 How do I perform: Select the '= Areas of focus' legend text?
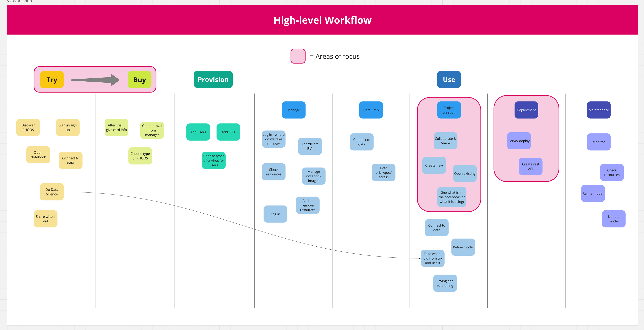pos(335,56)
